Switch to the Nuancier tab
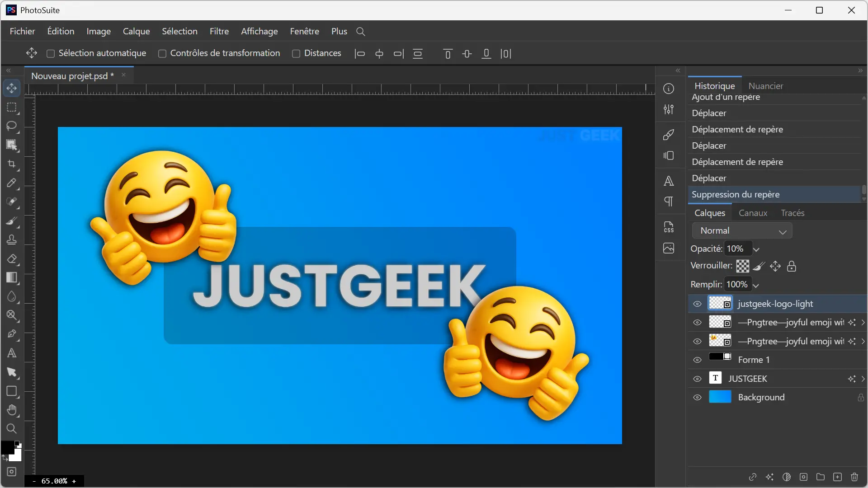The height and width of the screenshot is (488, 868). pos(765,86)
